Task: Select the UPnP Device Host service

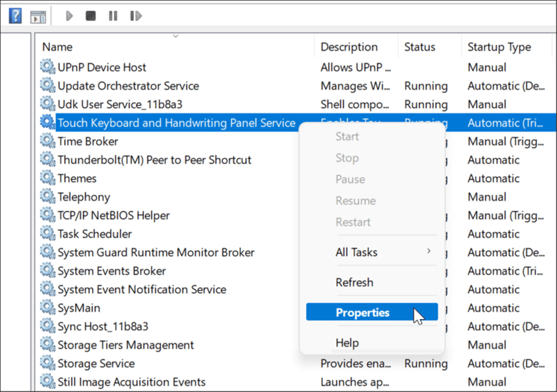Action: pos(102,67)
